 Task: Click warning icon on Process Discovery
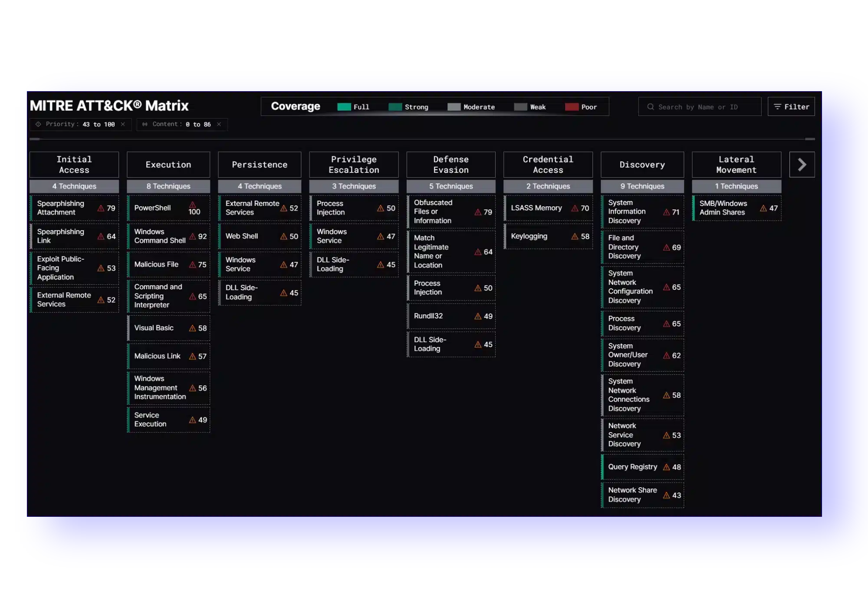[x=667, y=324]
